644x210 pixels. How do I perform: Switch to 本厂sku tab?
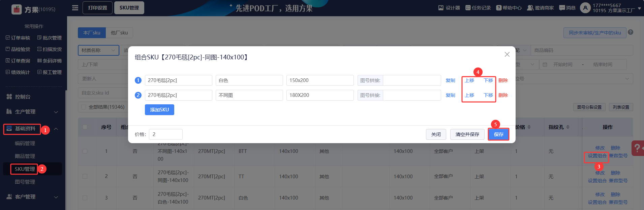click(x=92, y=33)
